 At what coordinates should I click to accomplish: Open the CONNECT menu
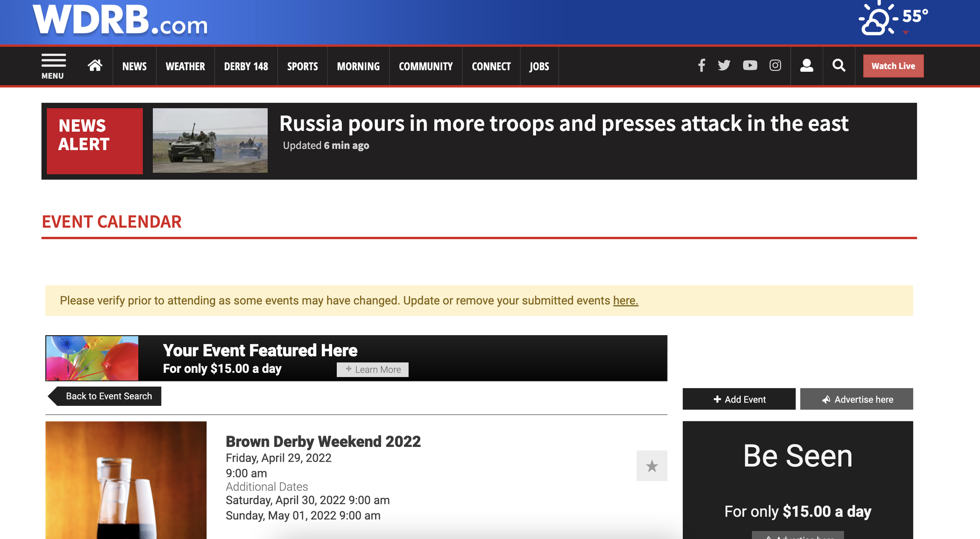[491, 66]
